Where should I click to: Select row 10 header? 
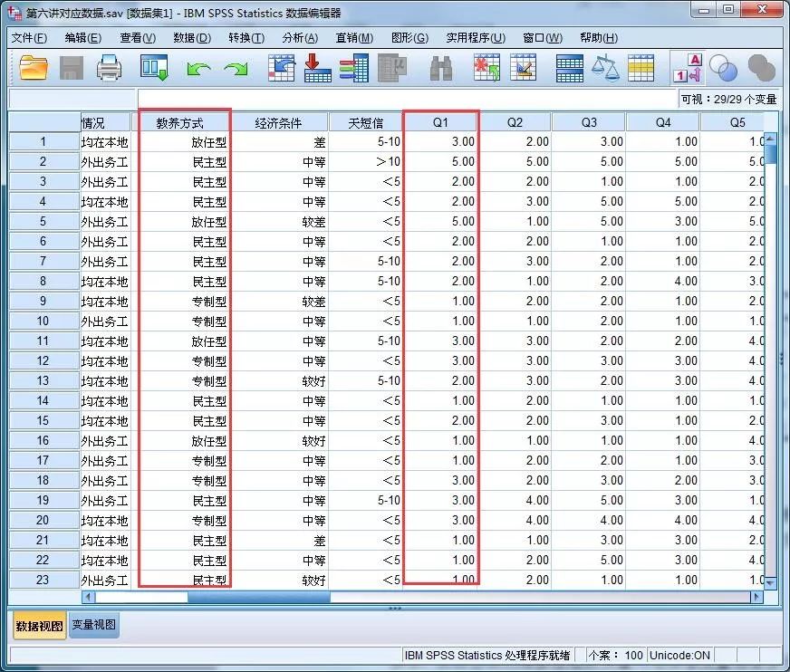(x=42, y=321)
